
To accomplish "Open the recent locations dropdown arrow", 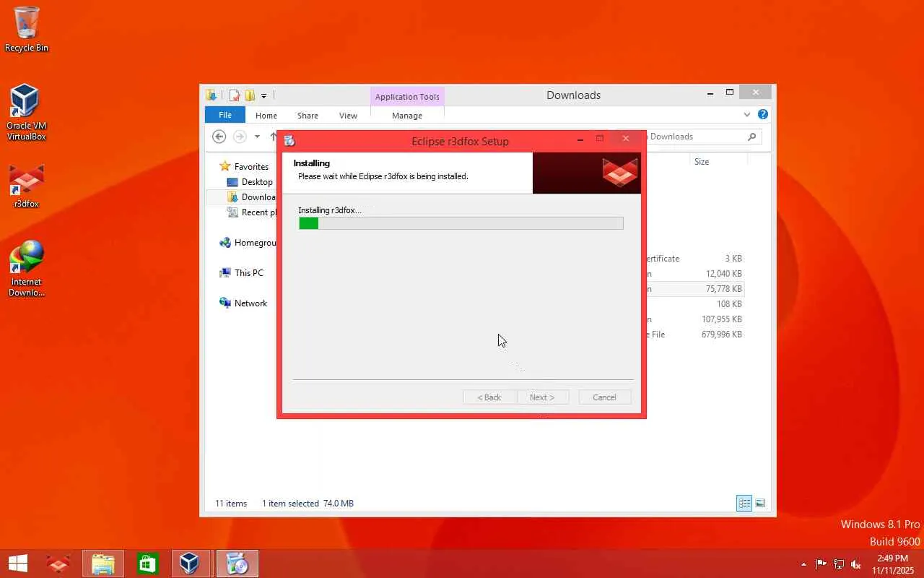I will tap(257, 137).
